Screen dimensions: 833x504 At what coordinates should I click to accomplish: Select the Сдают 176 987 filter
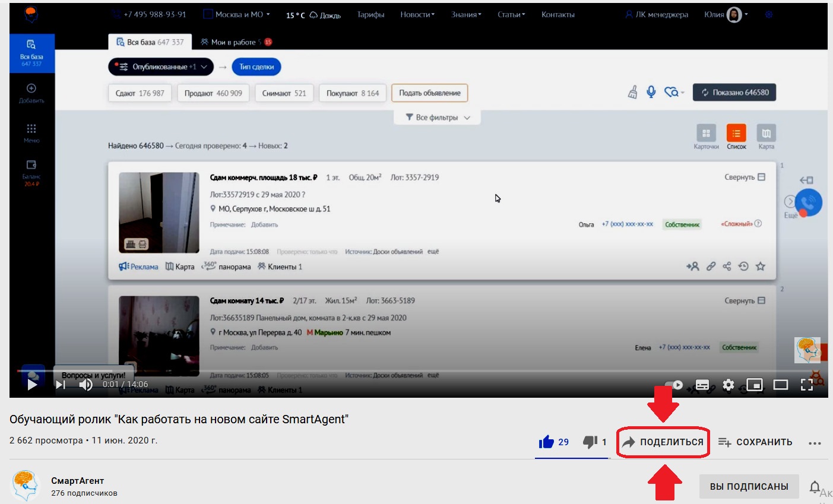(140, 93)
